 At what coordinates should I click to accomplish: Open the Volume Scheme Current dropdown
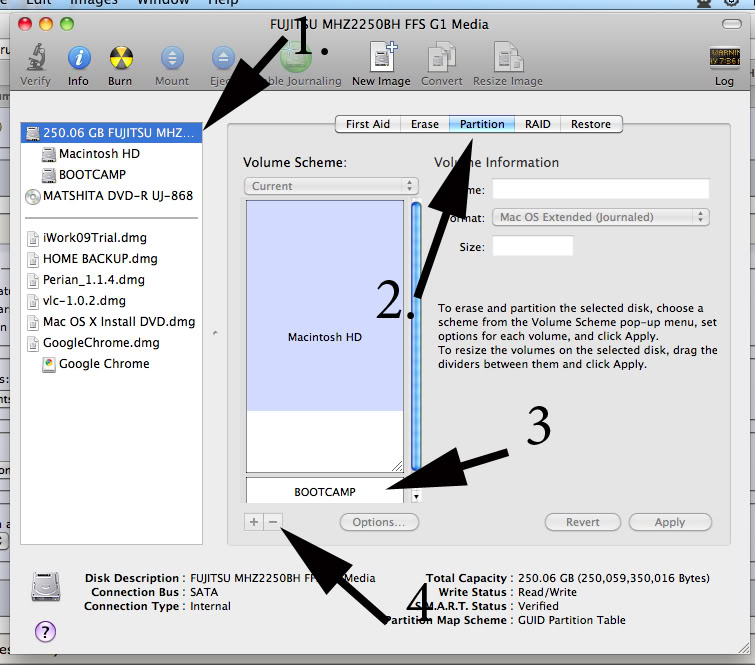(x=331, y=186)
